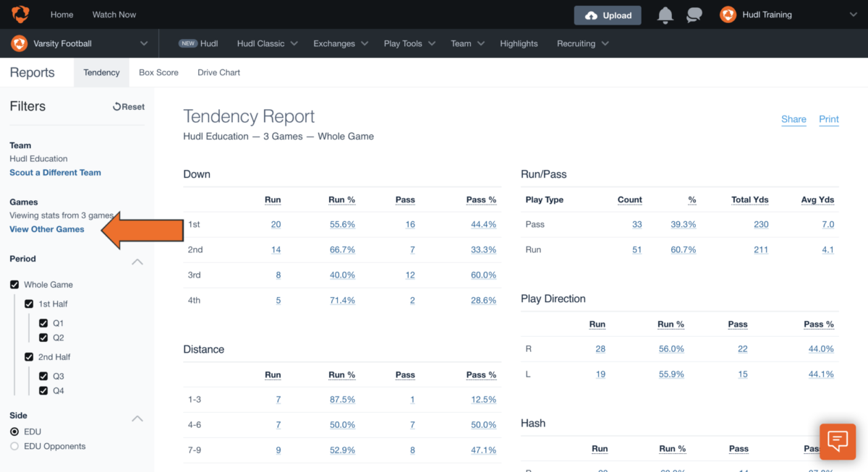The image size is (868, 472).
Task: Open the NEW Hudl nav item
Action: point(198,43)
